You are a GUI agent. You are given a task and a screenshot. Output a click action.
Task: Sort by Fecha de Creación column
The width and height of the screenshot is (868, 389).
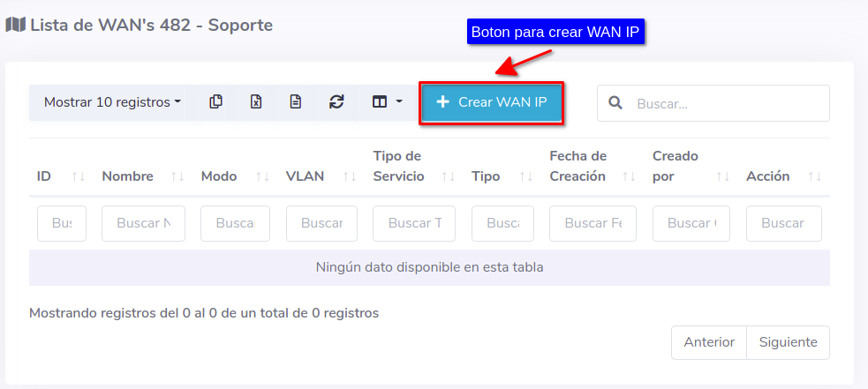[577, 167]
